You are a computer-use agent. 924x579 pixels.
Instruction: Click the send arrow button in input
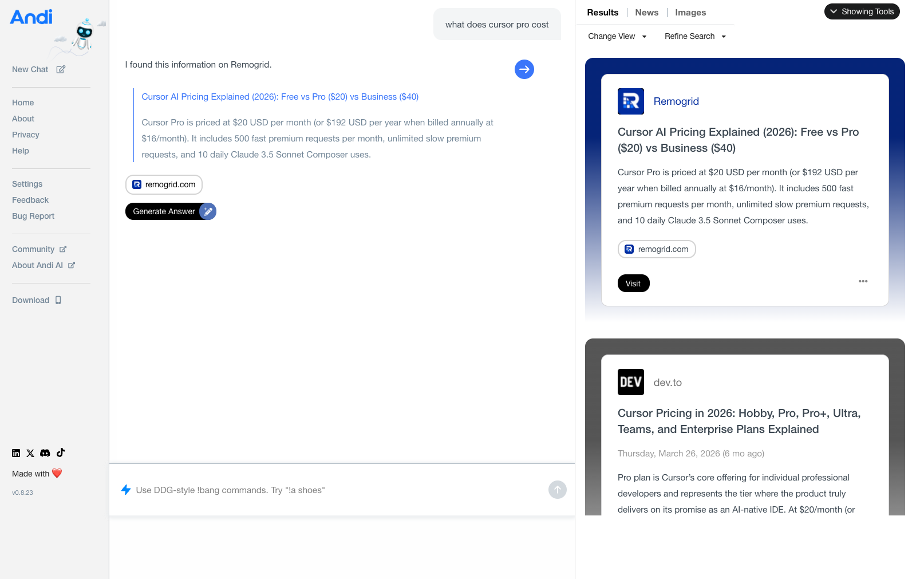pos(558,490)
